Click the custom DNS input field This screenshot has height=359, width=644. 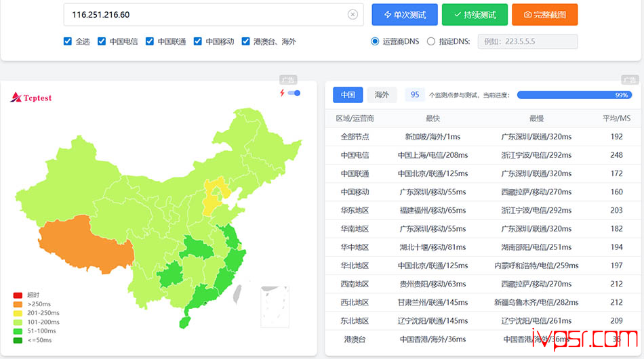click(x=527, y=41)
